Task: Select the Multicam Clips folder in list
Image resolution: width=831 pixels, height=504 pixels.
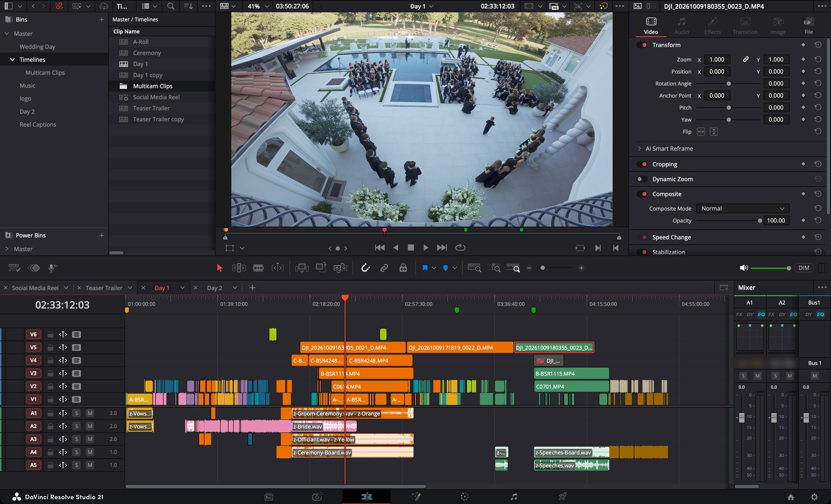Action: pos(153,86)
